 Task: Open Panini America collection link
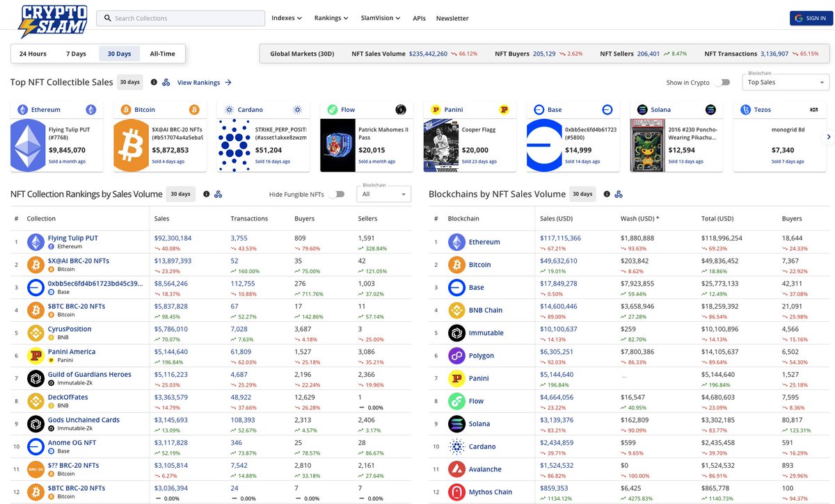click(72, 352)
